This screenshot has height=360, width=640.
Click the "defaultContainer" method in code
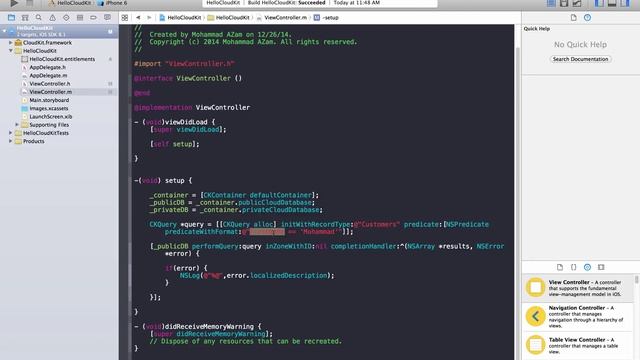click(280, 195)
